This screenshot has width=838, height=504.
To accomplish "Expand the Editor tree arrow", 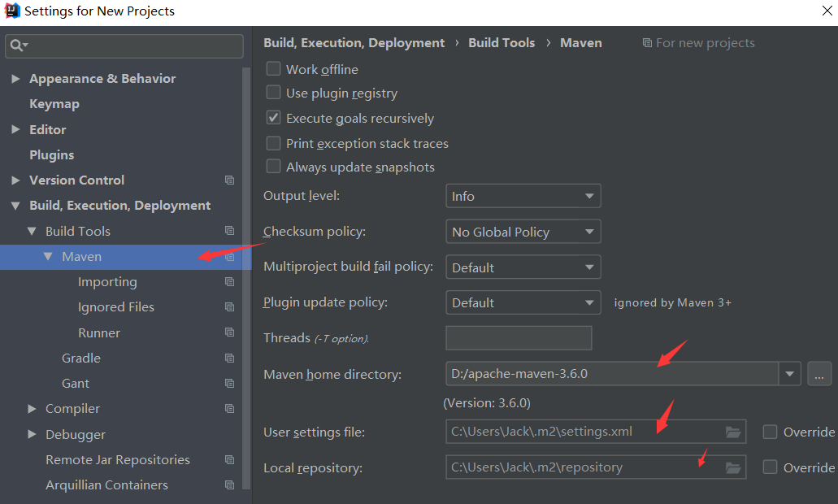I will pyautogui.click(x=15, y=129).
